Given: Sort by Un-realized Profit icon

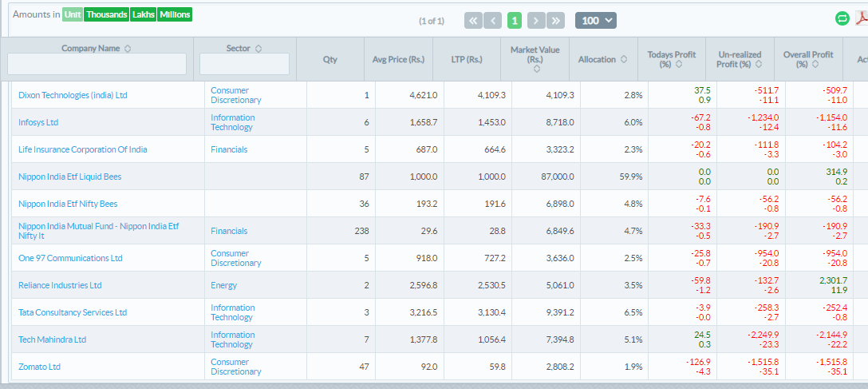Looking at the screenshot, I should 759,64.
